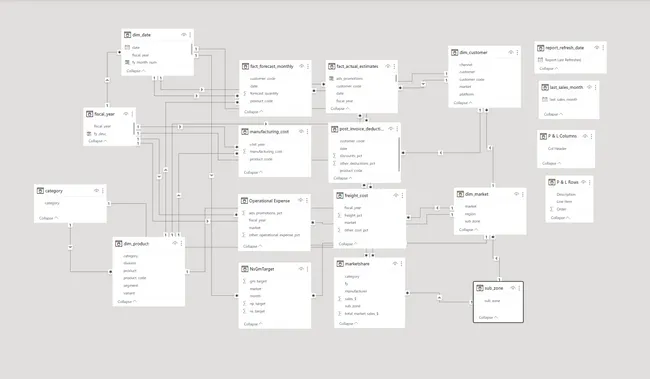Image resolution: width=650 pixels, height=379 pixels.
Task: Click scrollbar in dim_date table
Action: click(x=192, y=49)
